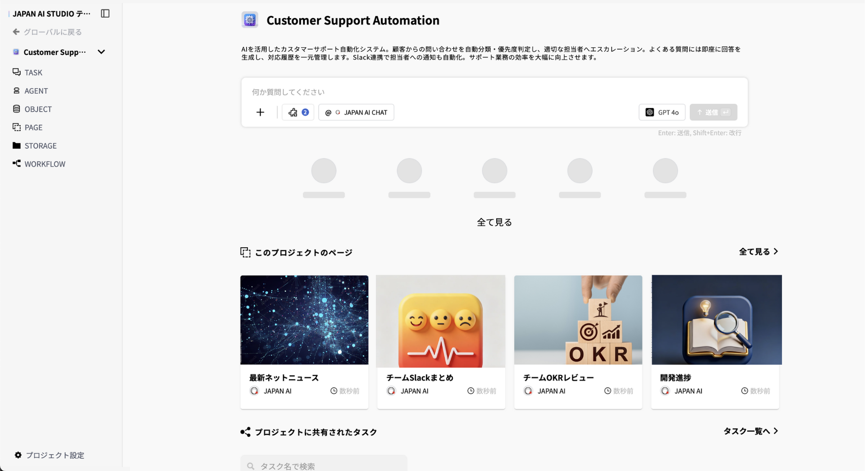Viewport: 868px width, 471px height.
Task: Click the PAGE icon in sidebar
Action: [x=17, y=127]
